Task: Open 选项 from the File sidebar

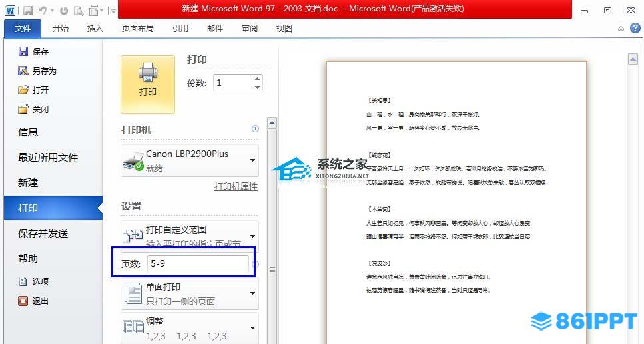Action: point(34,281)
